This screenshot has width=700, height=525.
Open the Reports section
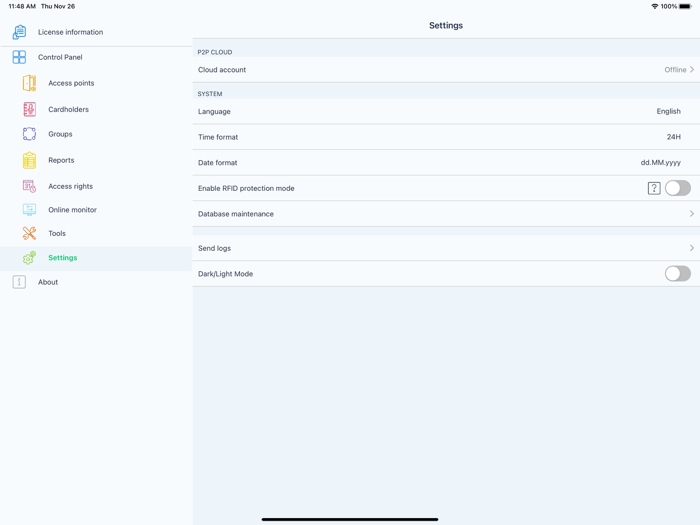coord(61,160)
